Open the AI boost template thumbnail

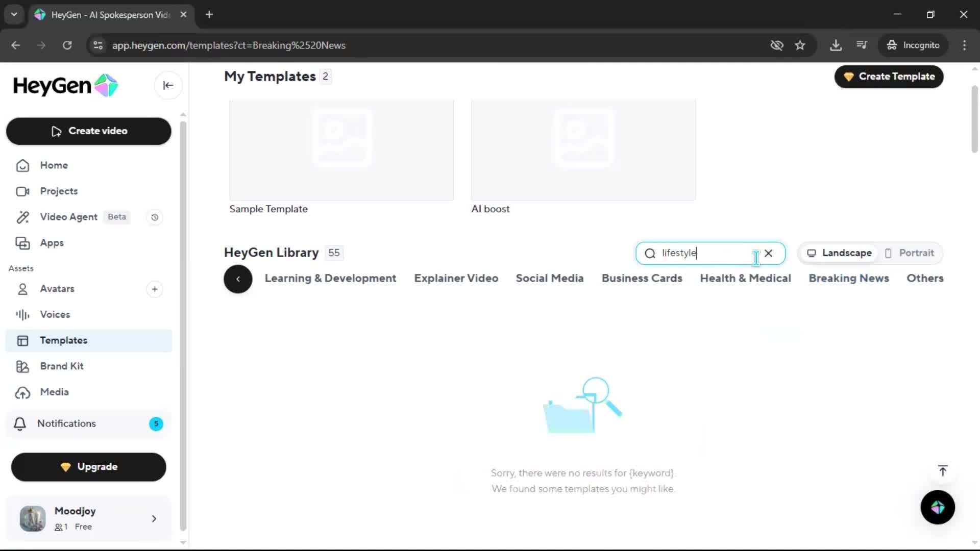(583, 150)
